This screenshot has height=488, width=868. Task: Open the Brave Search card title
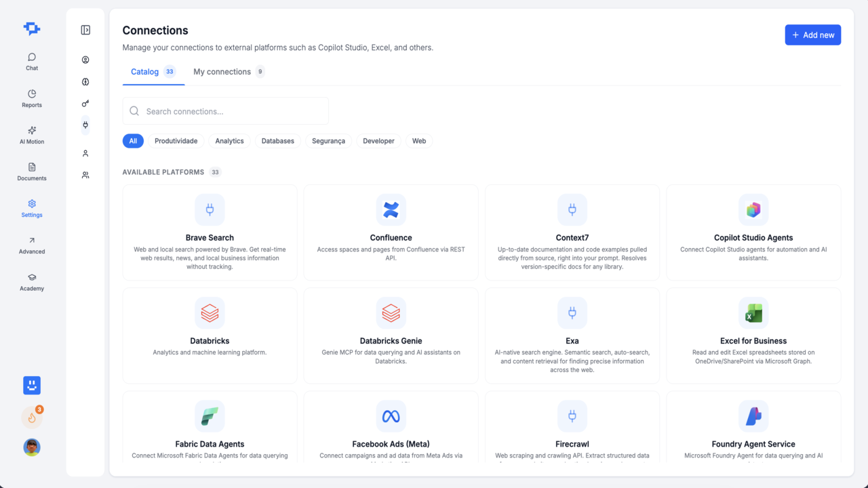210,238
